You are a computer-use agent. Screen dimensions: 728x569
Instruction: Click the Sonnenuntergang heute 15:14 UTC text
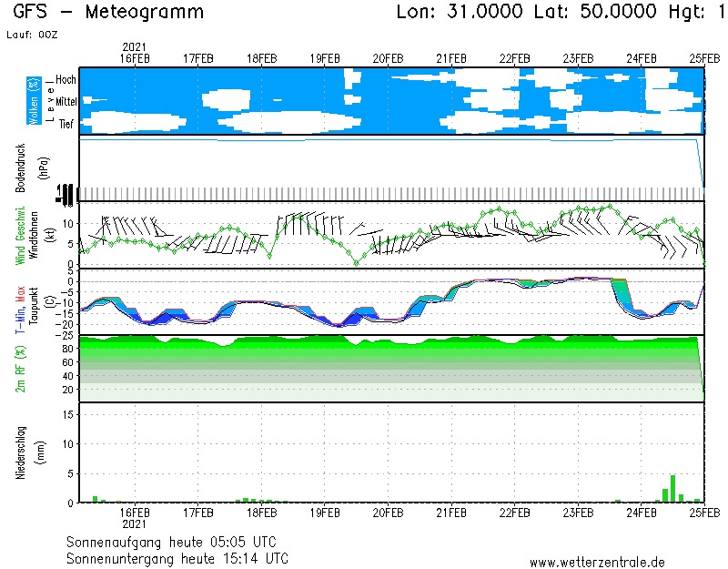click(x=180, y=557)
